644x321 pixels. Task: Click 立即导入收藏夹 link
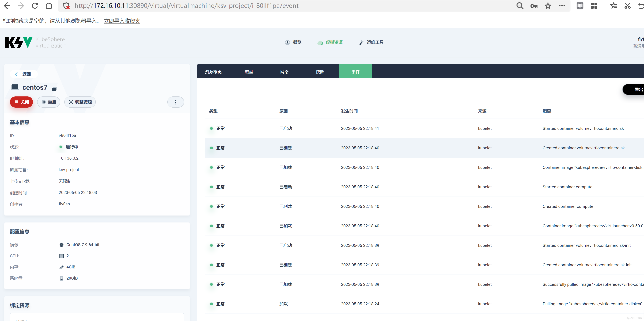click(x=122, y=21)
